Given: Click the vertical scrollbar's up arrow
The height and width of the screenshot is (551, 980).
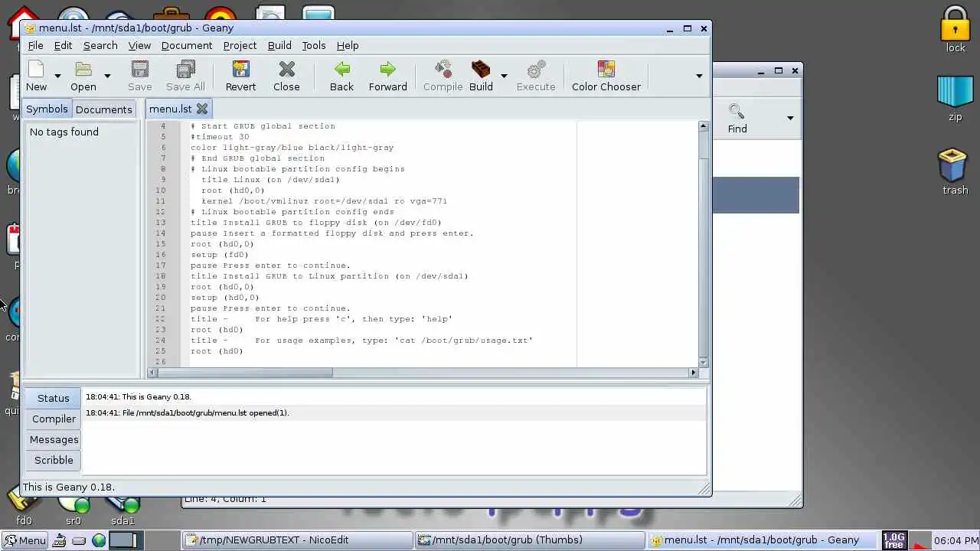Looking at the screenshot, I should pyautogui.click(x=704, y=126).
